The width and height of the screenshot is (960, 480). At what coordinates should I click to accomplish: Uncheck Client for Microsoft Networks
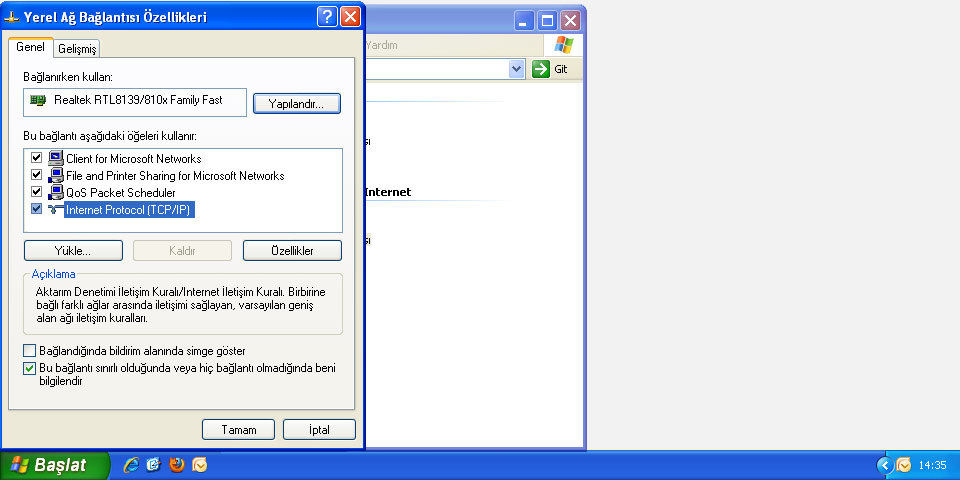coord(36,158)
